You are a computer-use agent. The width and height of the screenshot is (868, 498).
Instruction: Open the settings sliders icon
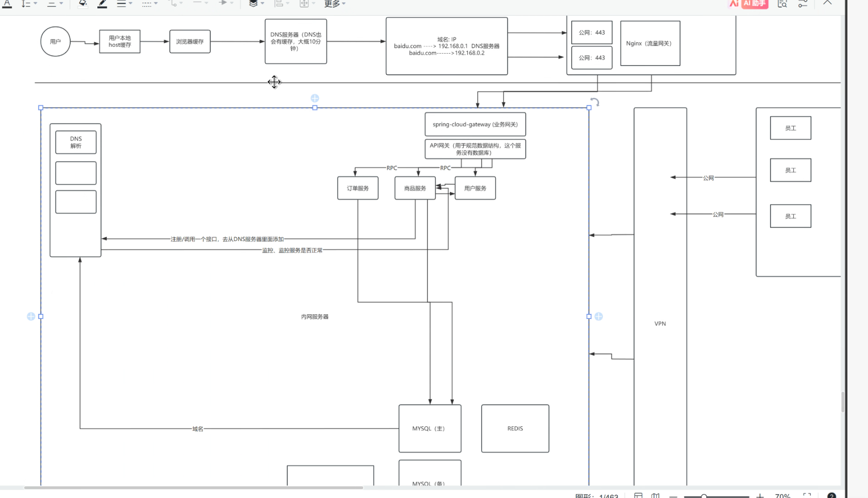[803, 4]
